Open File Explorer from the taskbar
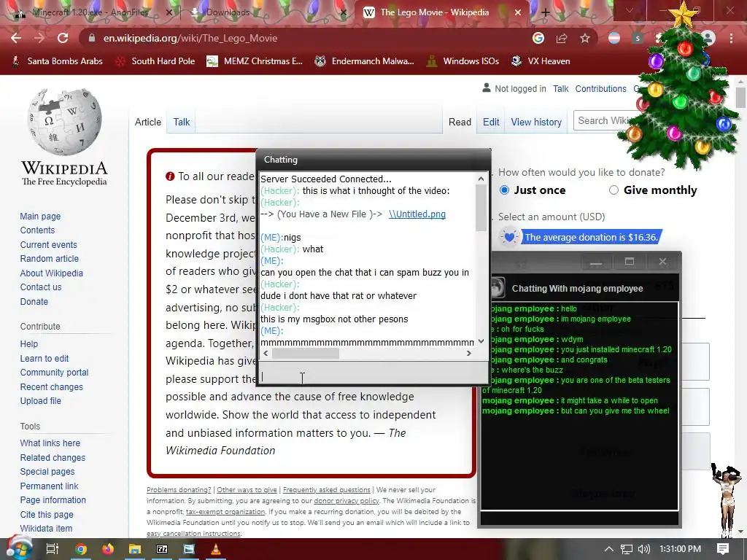 [x=135, y=549]
